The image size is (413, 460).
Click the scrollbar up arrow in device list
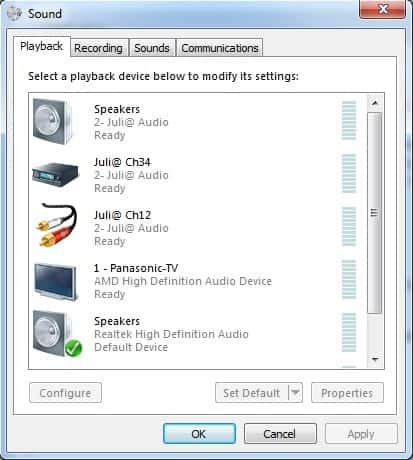pos(375,103)
